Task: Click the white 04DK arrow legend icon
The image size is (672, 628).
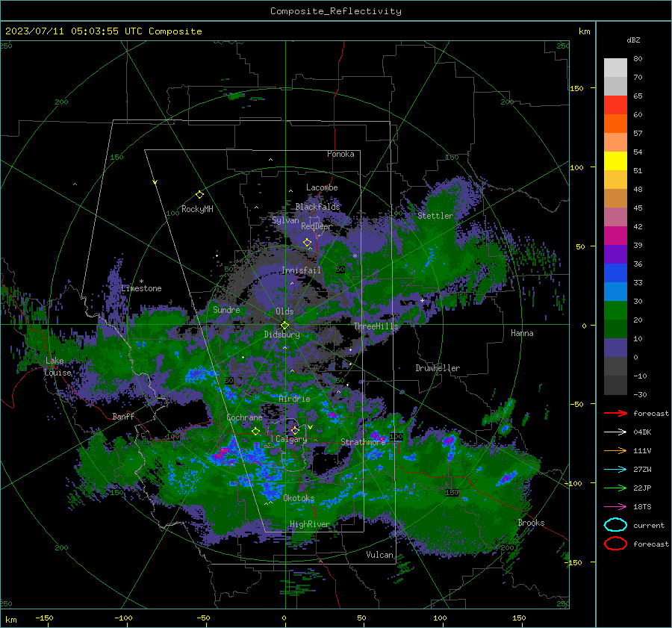Action: [615, 432]
